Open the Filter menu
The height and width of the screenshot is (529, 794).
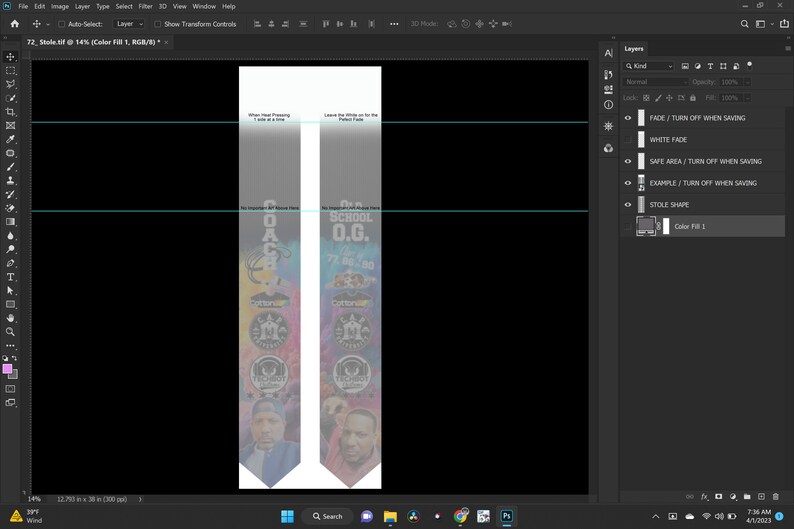(x=145, y=6)
